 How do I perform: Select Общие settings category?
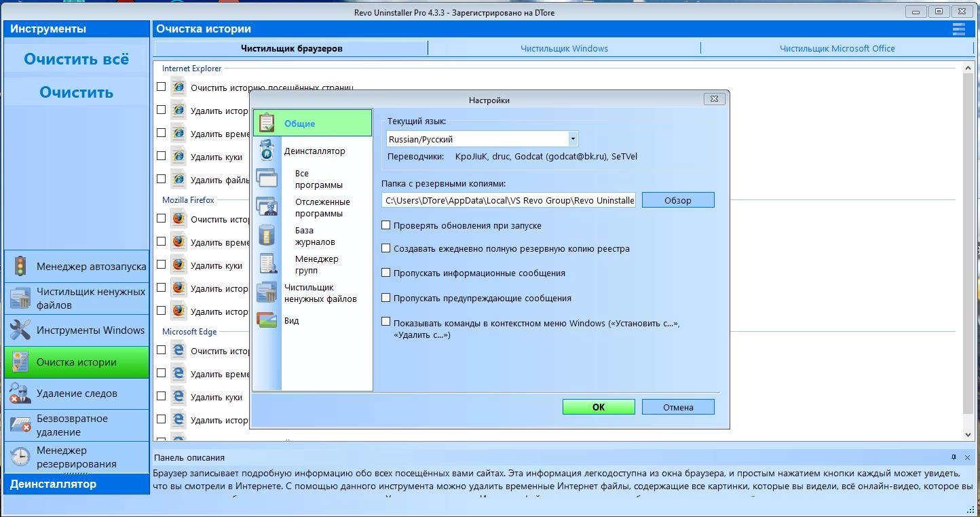[313, 123]
